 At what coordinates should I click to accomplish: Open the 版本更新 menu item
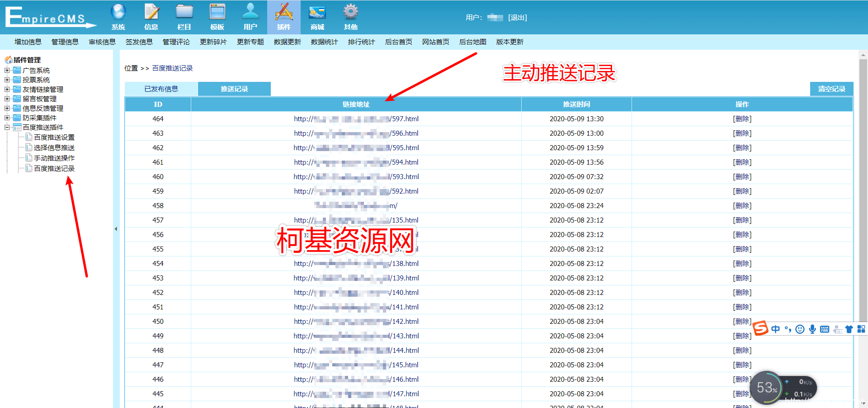click(x=510, y=42)
